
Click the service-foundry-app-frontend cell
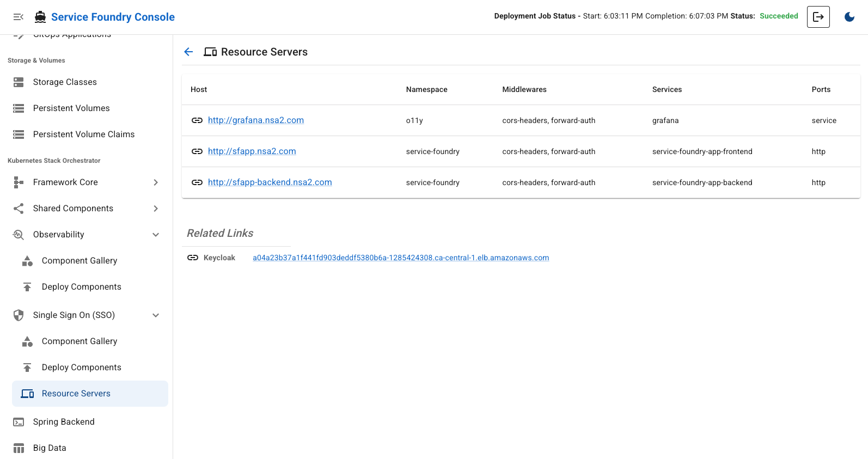(x=702, y=151)
